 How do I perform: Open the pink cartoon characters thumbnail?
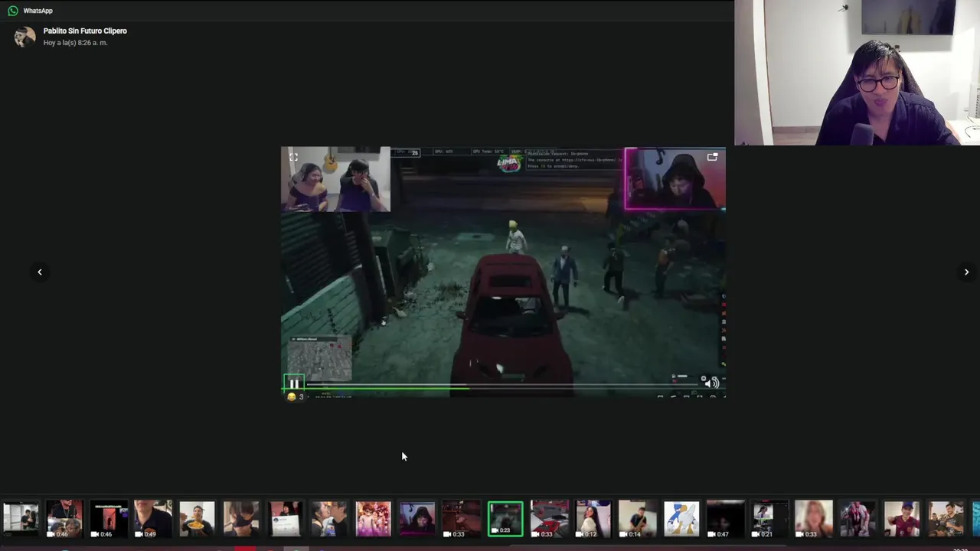point(374,519)
